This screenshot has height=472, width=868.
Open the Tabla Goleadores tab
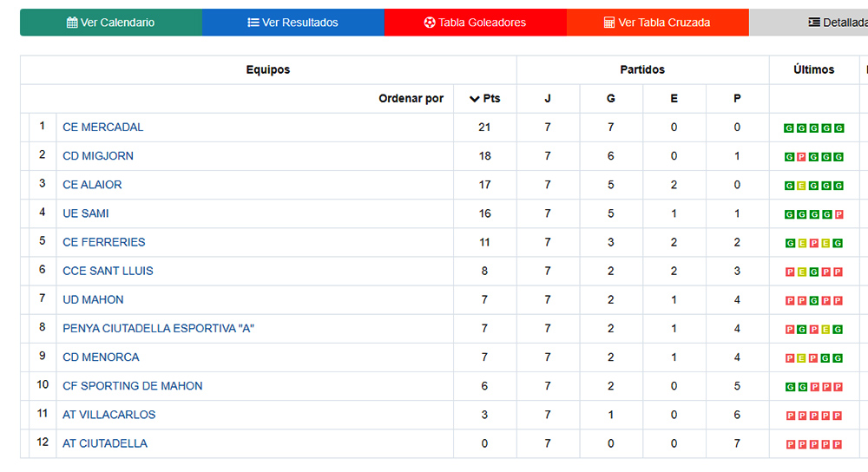point(476,23)
